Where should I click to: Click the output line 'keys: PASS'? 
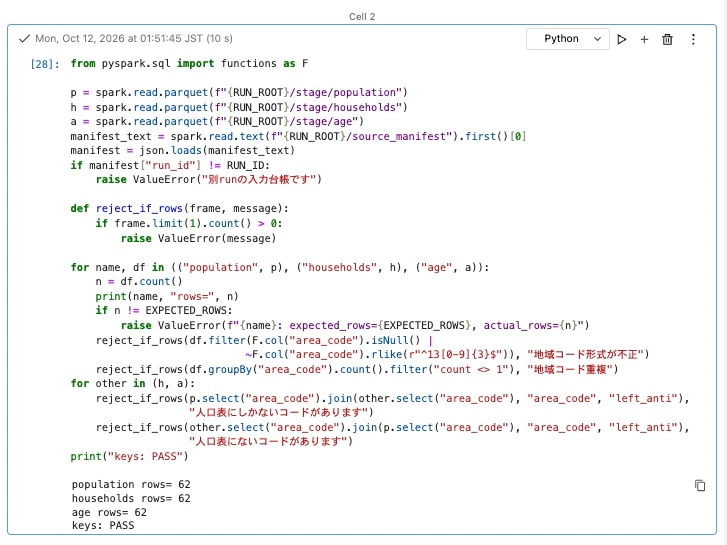click(x=103, y=525)
